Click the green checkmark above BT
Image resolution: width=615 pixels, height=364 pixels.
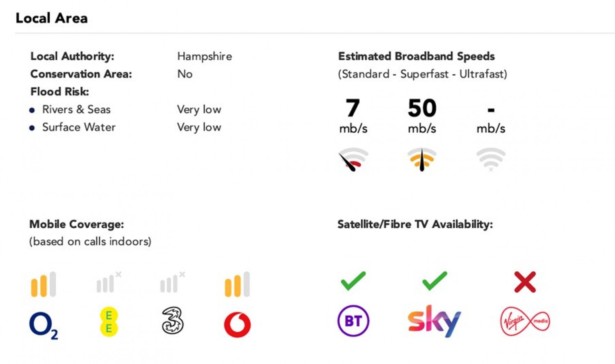click(x=353, y=281)
